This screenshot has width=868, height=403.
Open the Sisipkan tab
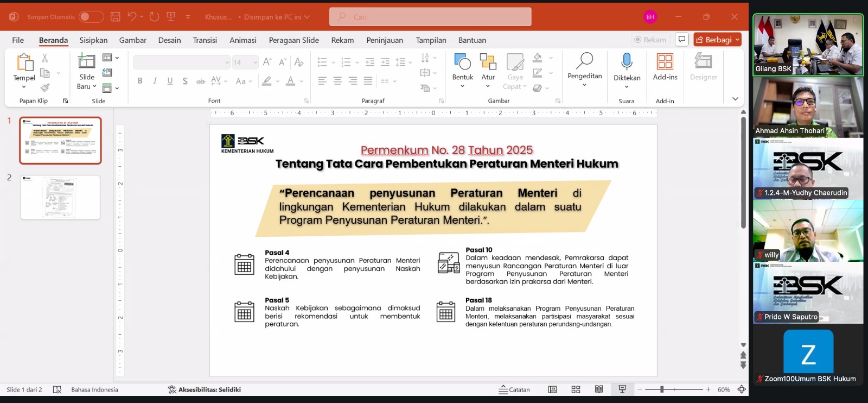click(93, 40)
